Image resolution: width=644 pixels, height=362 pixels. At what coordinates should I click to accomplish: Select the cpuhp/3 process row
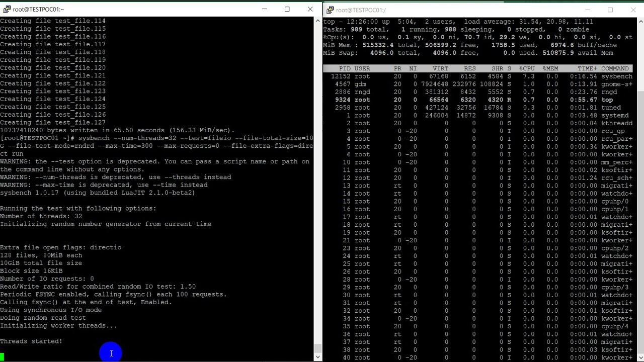[x=478, y=287]
